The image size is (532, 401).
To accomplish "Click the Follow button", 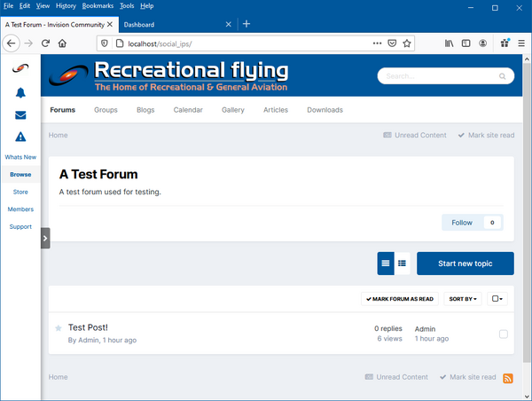I will pos(462,223).
